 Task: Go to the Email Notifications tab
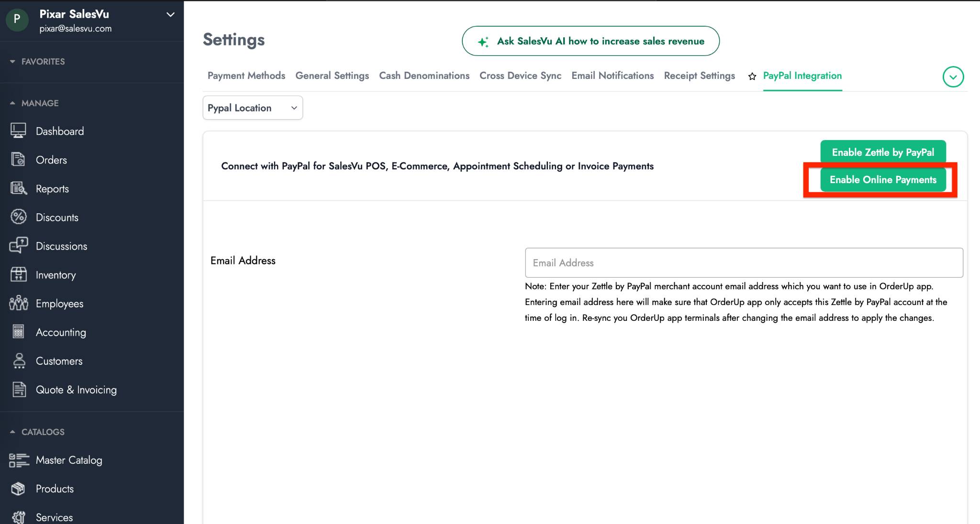[x=612, y=76]
